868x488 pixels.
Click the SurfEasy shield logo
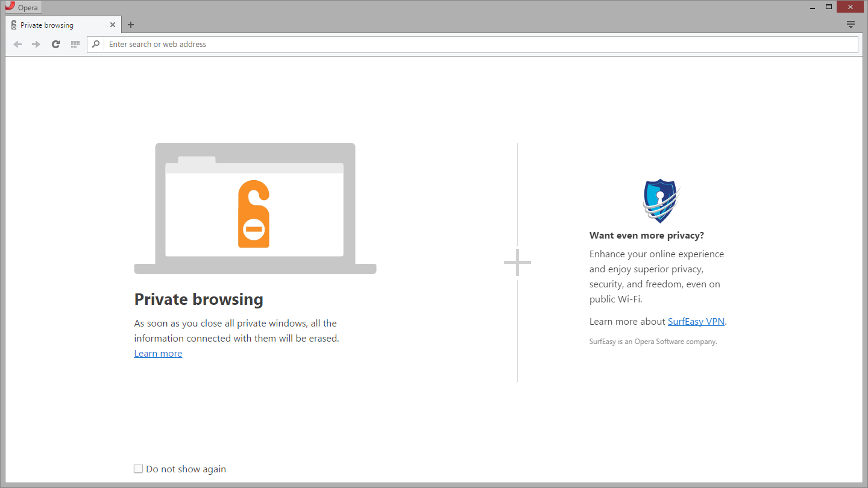point(661,201)
